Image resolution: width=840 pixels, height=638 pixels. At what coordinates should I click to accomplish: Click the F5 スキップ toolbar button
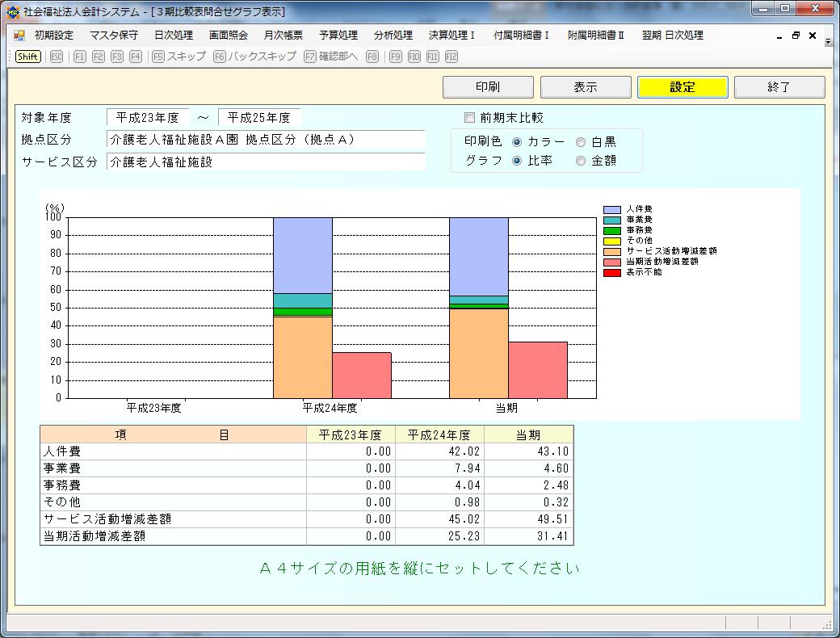point(178,57)
